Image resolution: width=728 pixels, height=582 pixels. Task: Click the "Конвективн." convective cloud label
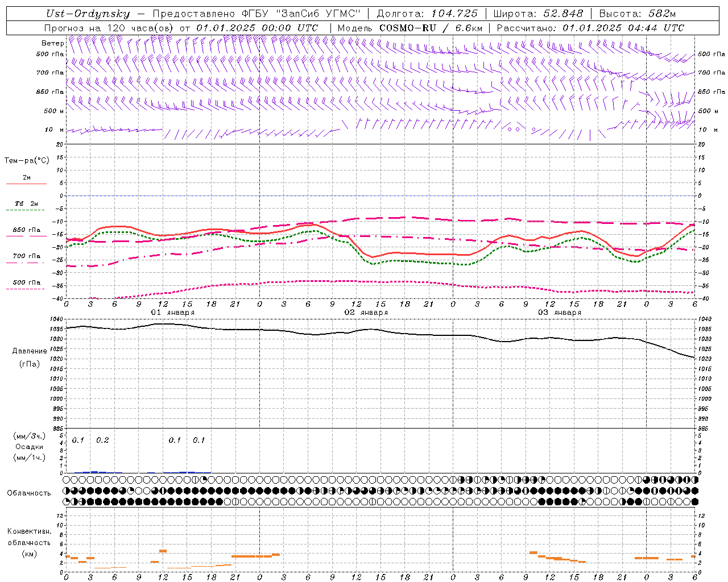29,531
